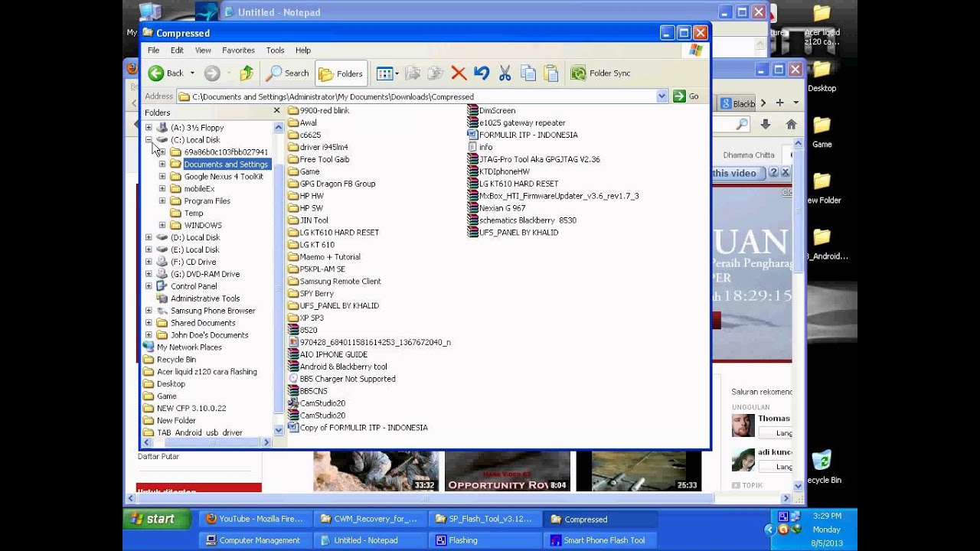Open the Recycle Bin desktop icon
Viewport: 980px width, 551px height.
822,467
